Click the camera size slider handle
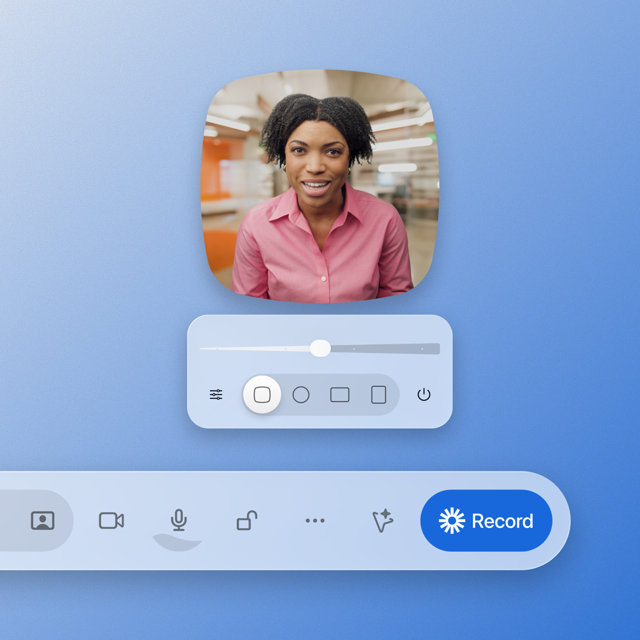 pos(320,348)
